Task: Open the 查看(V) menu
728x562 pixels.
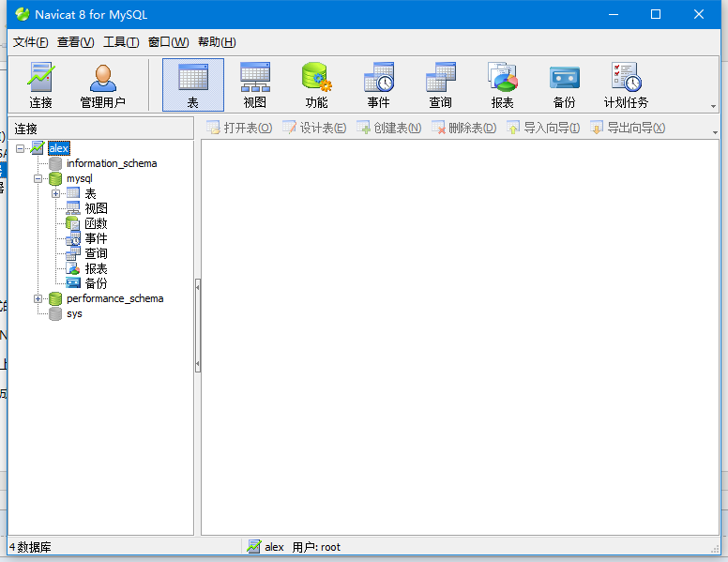Action: click(76, 42)
